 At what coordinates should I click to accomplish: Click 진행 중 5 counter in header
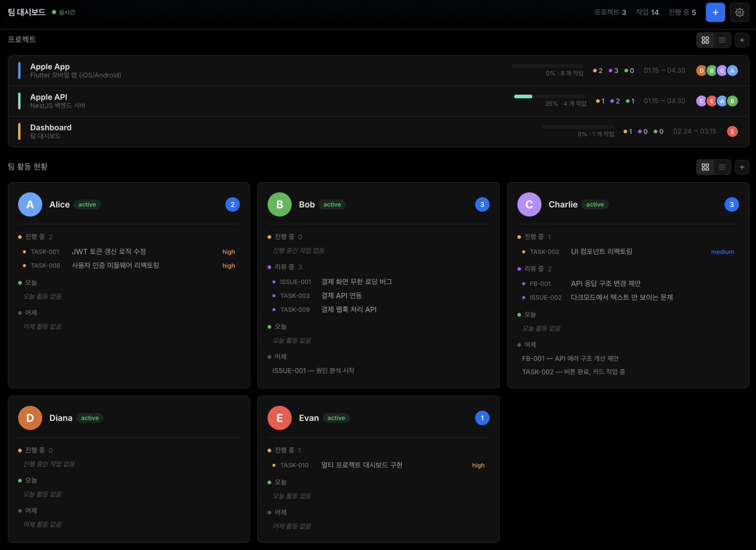[x=682, y=13]
